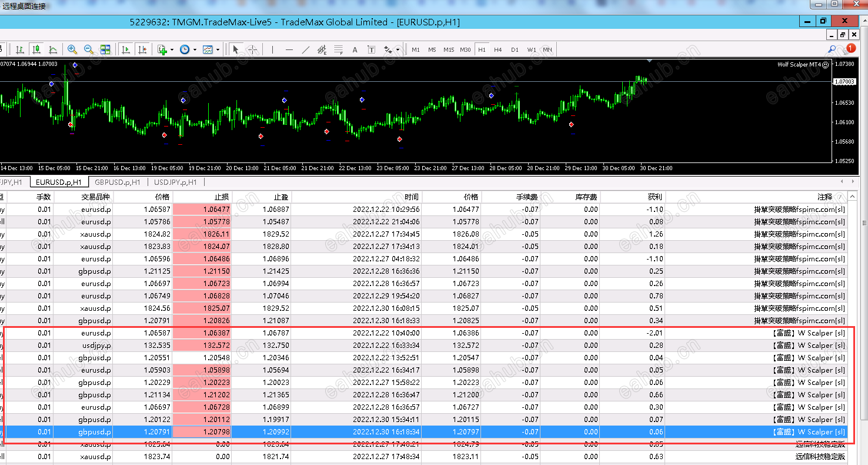Open the notification icon with red badge
This screenshot has height=465, width=868.
(849, 49)
